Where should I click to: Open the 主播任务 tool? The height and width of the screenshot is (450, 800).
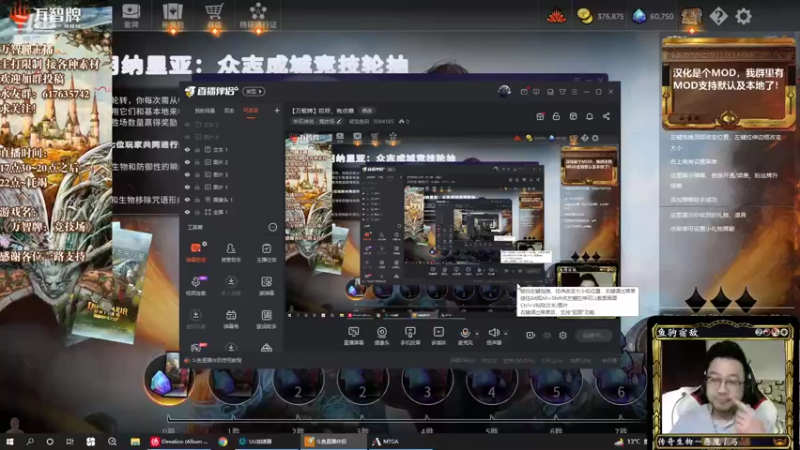[x=266, y=252]
